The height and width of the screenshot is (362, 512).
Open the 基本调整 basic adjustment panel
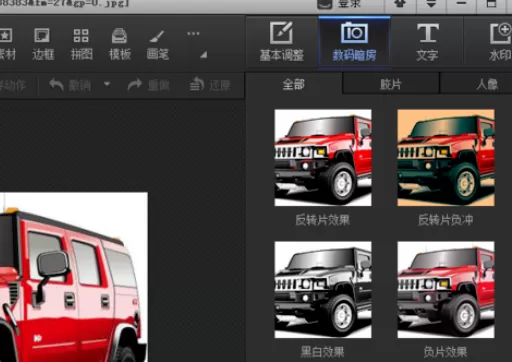[x=282, y=41]
